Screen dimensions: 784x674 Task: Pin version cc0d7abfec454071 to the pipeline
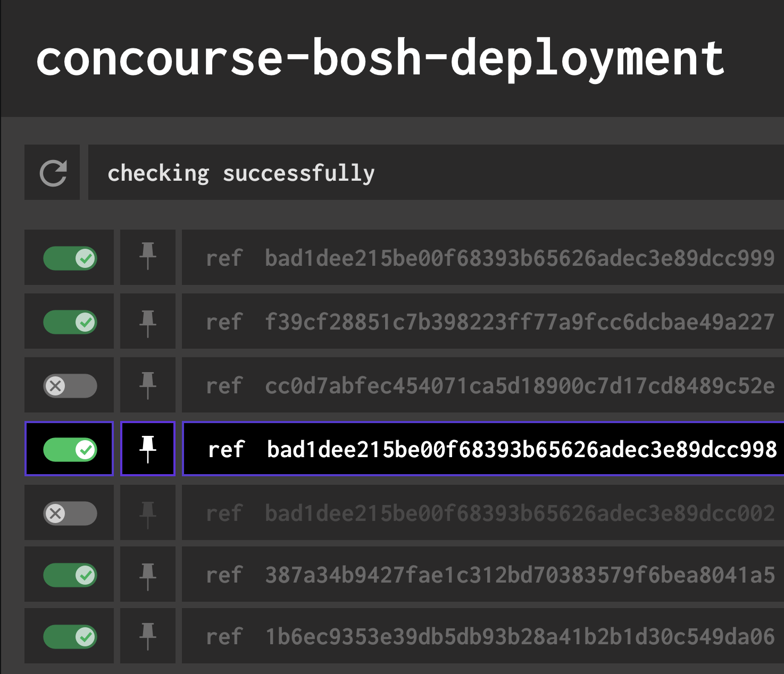pyautogui.click(x=147, y=385)
